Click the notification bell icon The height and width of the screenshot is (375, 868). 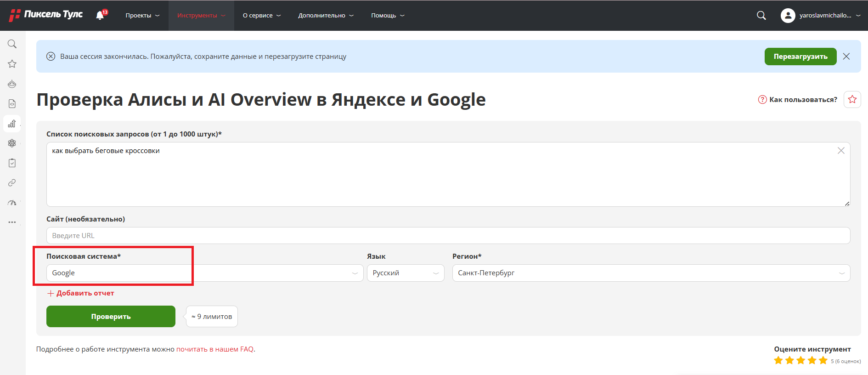[x=100, y=16]
